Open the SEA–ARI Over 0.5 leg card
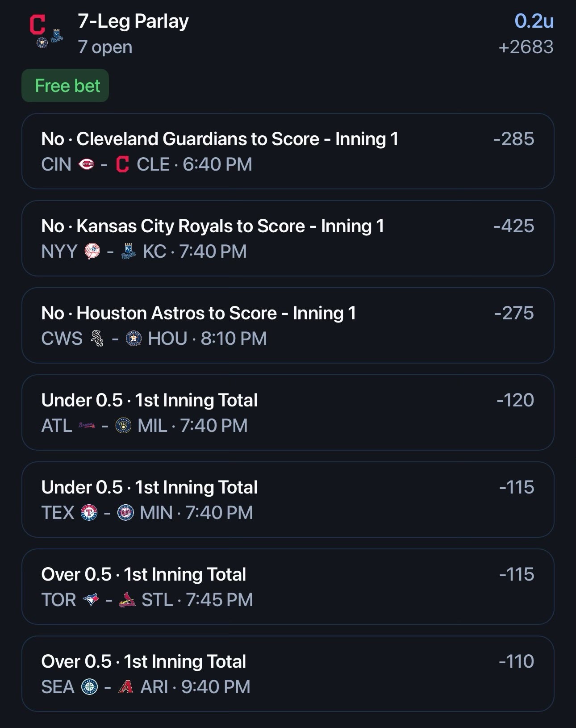 (x=288, y=674)
